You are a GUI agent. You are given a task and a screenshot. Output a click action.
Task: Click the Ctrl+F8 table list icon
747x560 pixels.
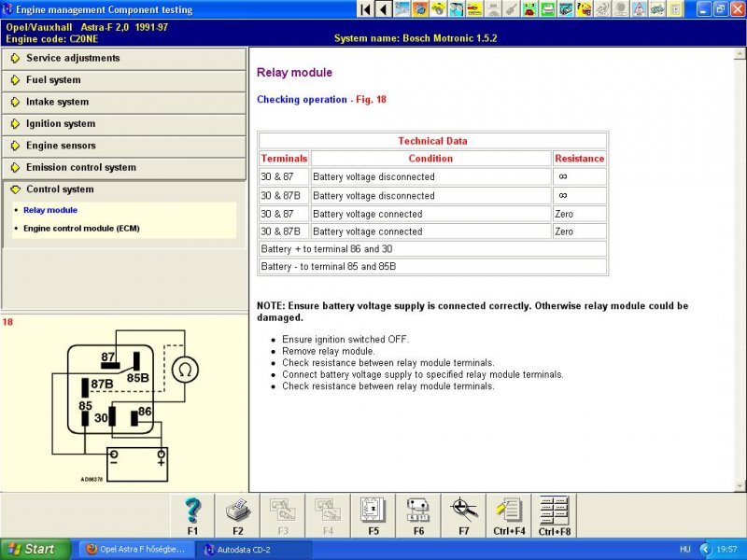[554, 516]
